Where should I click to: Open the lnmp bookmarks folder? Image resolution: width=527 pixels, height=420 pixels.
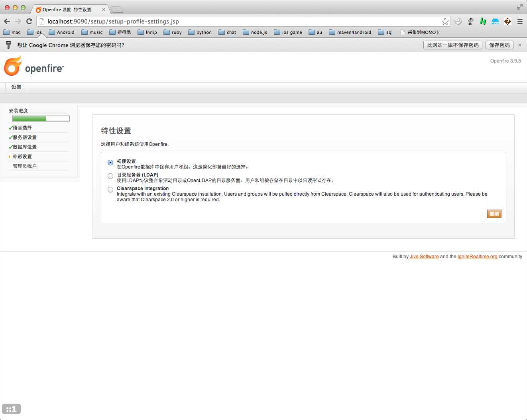pos(147,32)
